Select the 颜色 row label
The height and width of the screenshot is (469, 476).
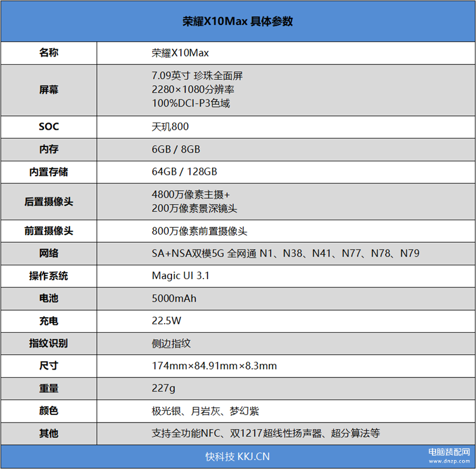point(49,411)
